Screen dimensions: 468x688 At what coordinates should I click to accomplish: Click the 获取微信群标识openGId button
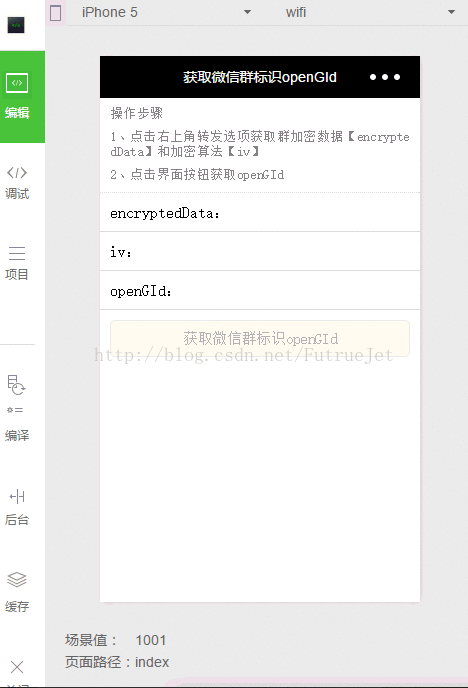point(260,338)
